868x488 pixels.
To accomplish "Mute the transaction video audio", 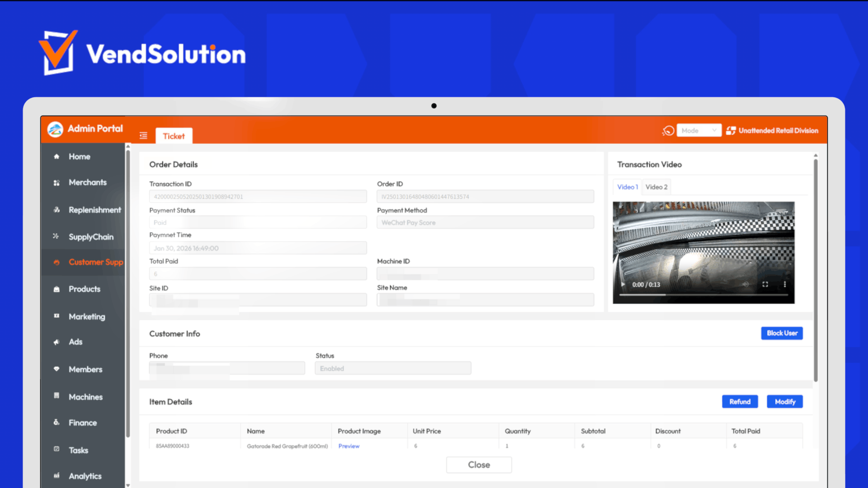I will (747, 285).
